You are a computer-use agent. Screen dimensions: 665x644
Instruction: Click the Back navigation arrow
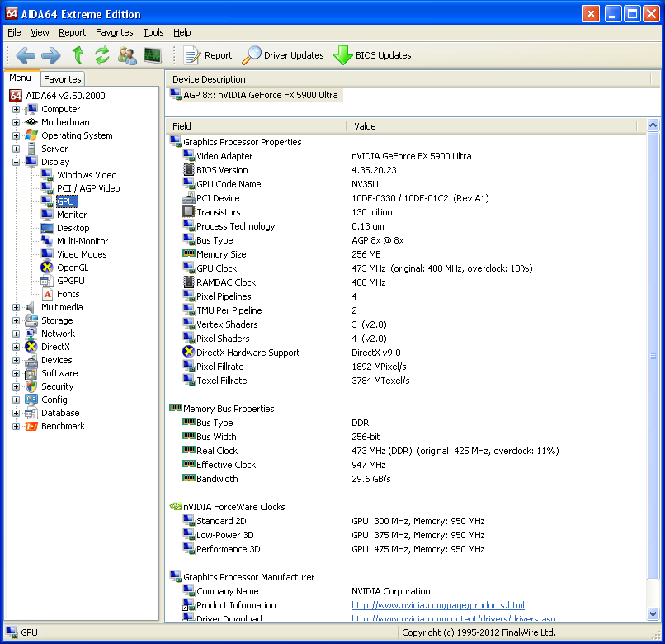26,55
